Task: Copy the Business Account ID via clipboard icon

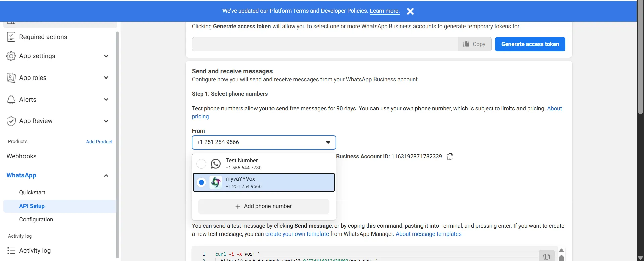Action: pos(450,157)
